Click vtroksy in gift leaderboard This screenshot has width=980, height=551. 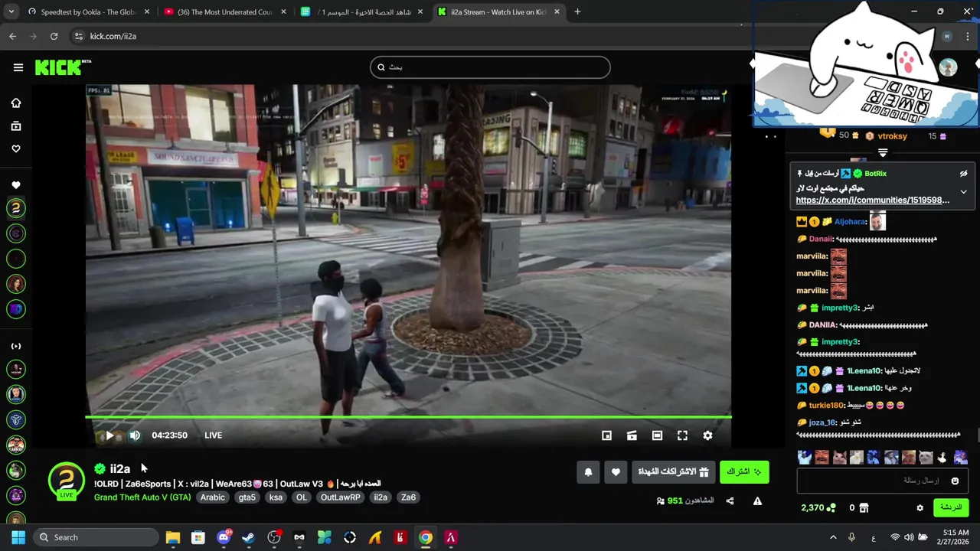(x=891, y=136)
